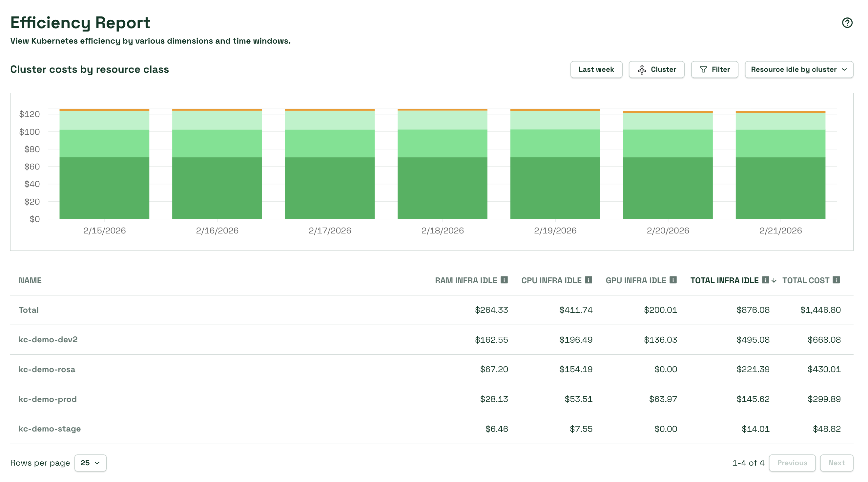The height and width of the screenshot is (482, 868).
Task: Open the Resource idle by cluster dropdown
Action: tap(798, 70)
